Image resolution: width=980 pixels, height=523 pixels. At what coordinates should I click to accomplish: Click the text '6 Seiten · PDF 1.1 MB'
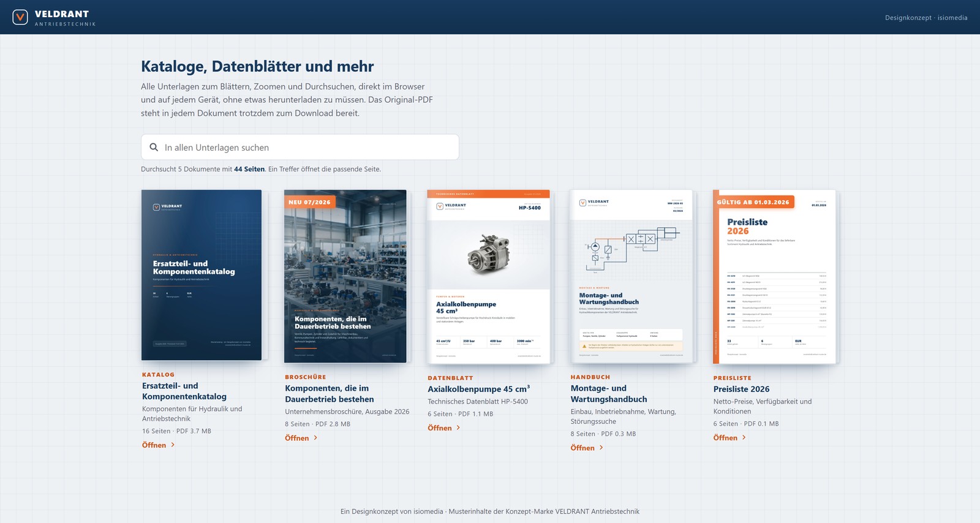pos(460,414)
